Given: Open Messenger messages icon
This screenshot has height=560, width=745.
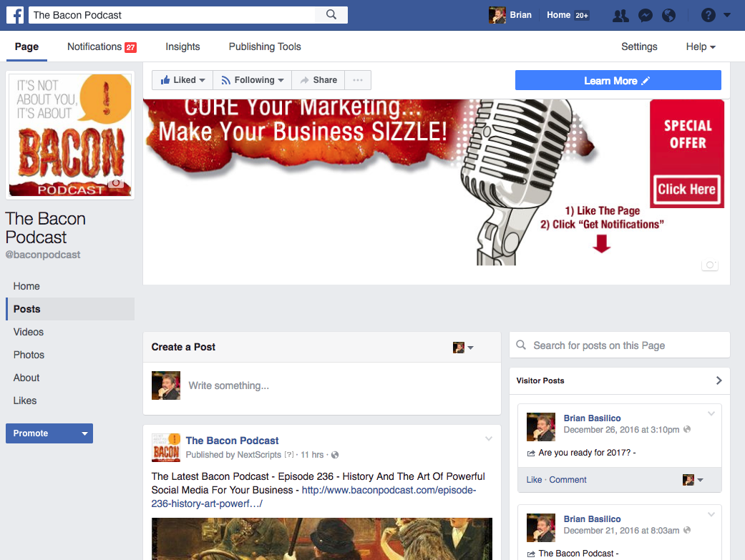Looking at the screenshot, I should (645, 15).
